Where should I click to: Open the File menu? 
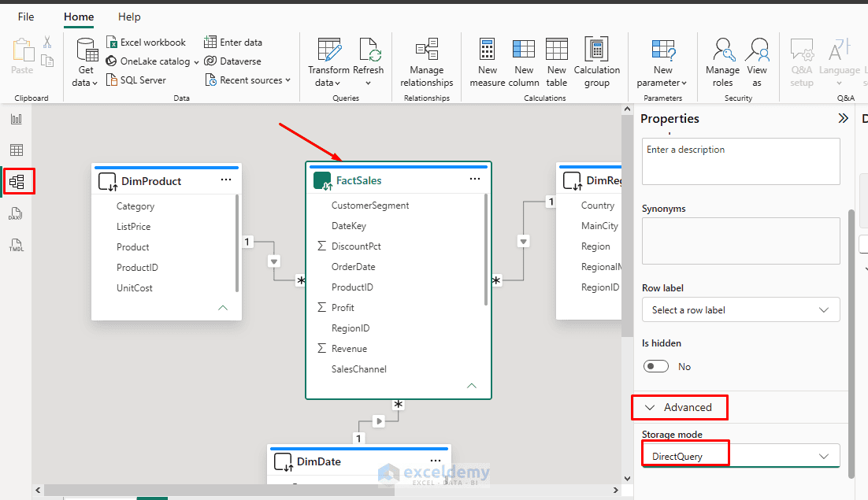(26, 17)
